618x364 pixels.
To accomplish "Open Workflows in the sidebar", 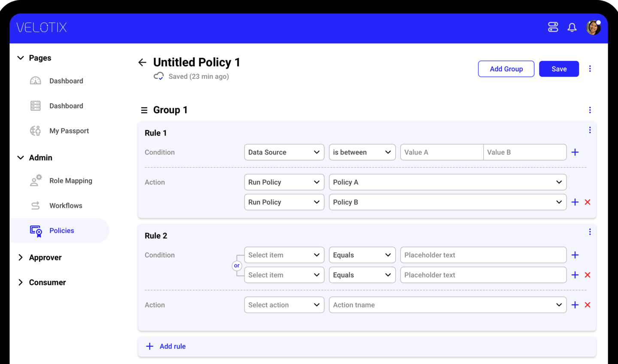I will [66, 206].
